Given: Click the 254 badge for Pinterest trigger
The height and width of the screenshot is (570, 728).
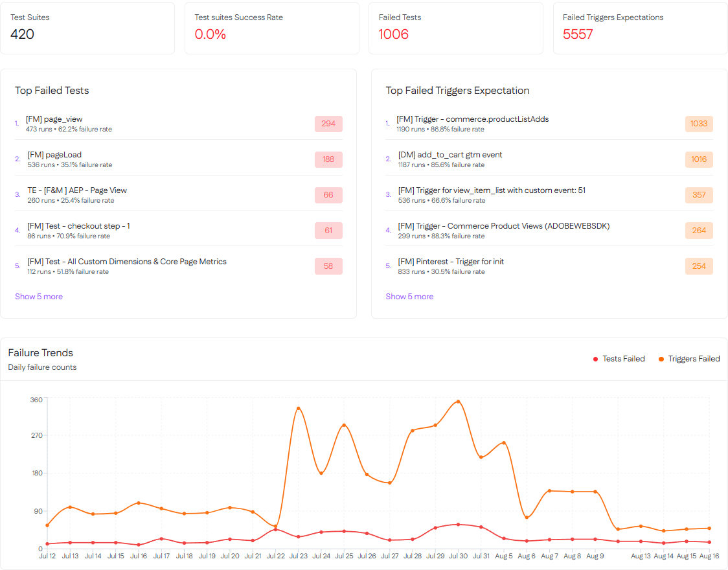Looking at the screenshot, I should (699, 266).
